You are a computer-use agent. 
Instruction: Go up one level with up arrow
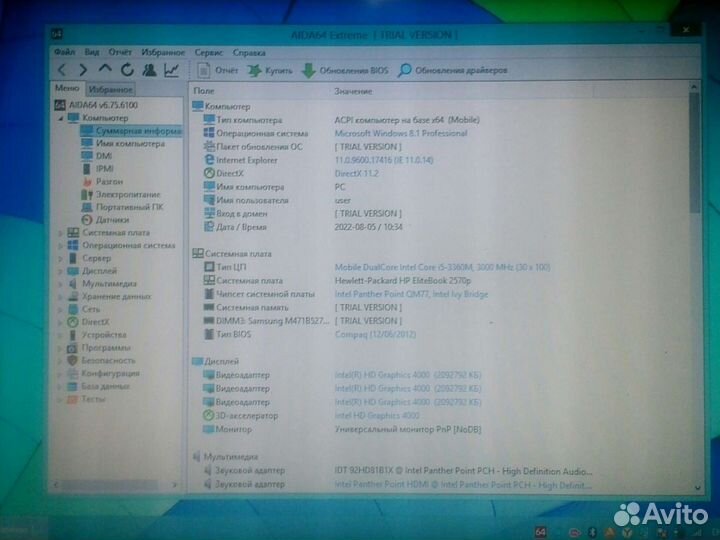(x=105, y=69)
